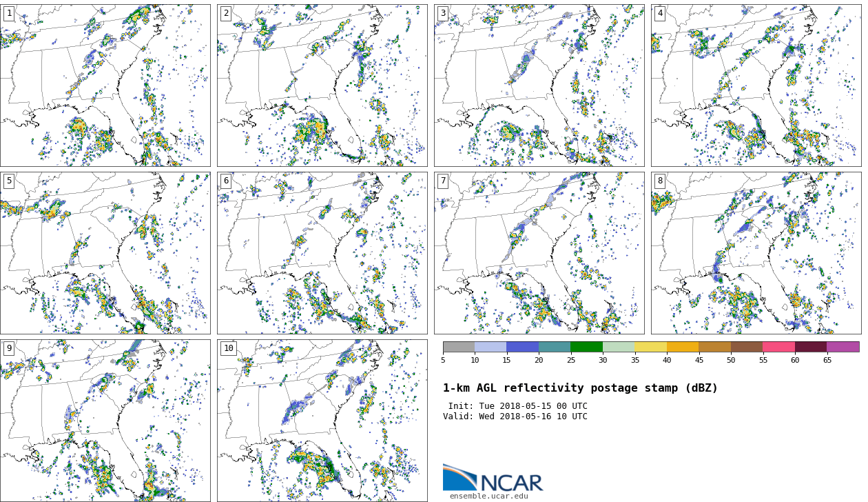This screenshot has height=502, width=868.
Task: Open ensemble member 2 reflectivity map
Action: pyautogui.click(x=322, y=86)
